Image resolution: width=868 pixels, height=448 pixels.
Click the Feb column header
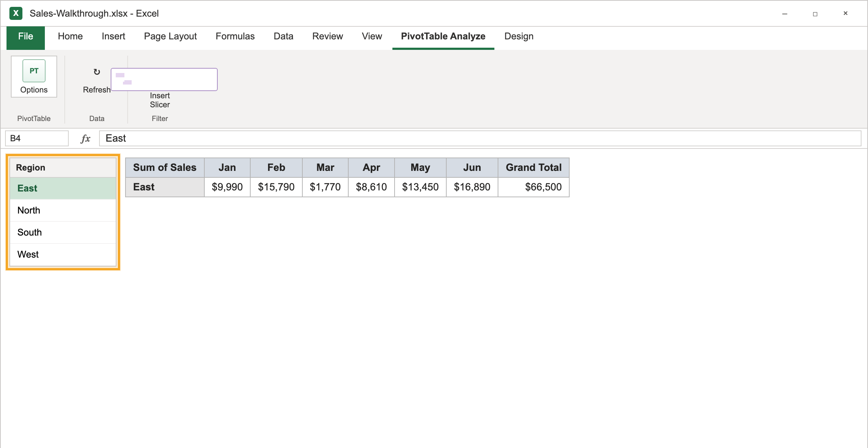(276, 168)
